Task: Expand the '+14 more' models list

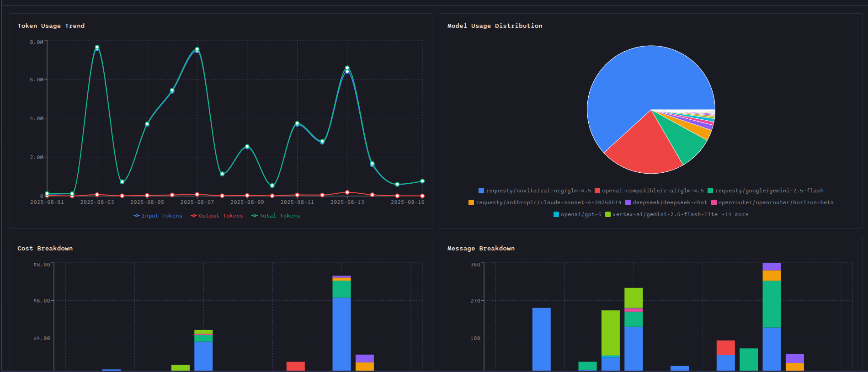Action: [x=735, y=214]
